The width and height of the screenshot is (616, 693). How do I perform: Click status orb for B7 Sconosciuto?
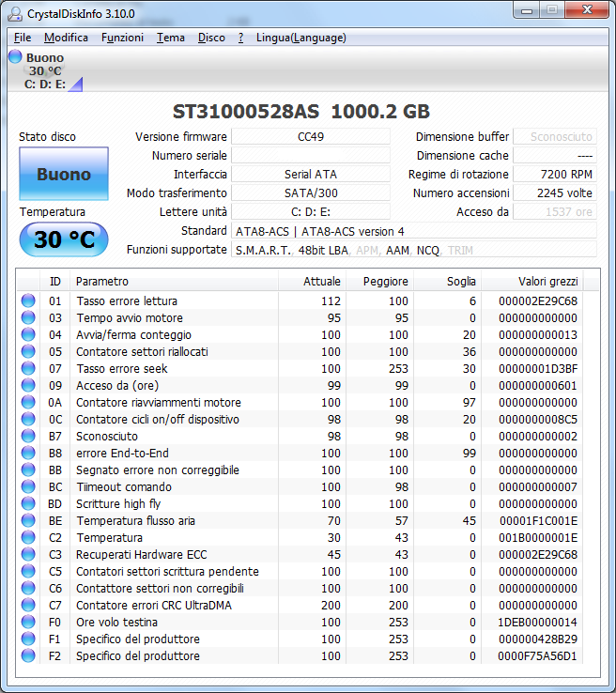tap(28, 436)
